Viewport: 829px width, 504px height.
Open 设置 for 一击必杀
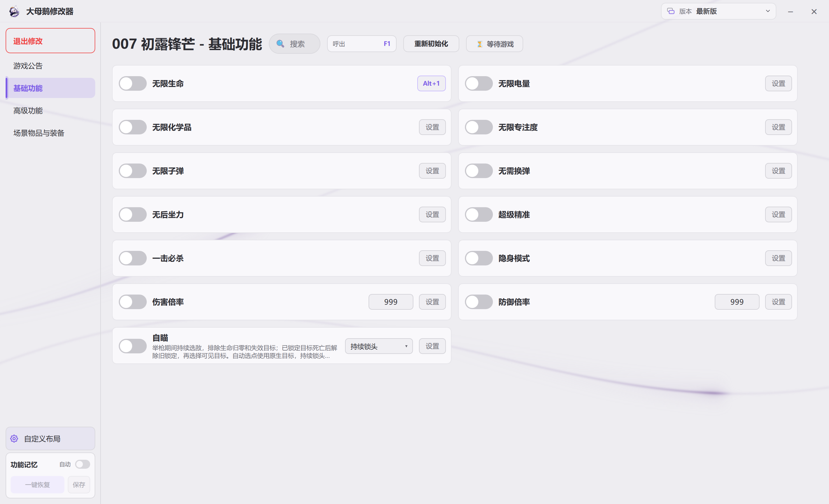click(x=432, y=258)
